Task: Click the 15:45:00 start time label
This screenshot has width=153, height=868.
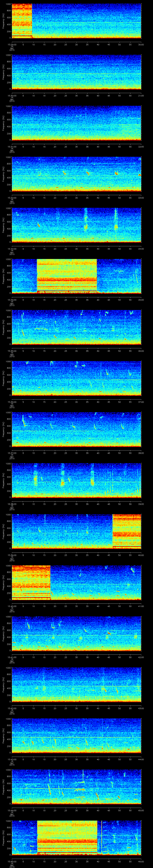Action: point(12,861)
